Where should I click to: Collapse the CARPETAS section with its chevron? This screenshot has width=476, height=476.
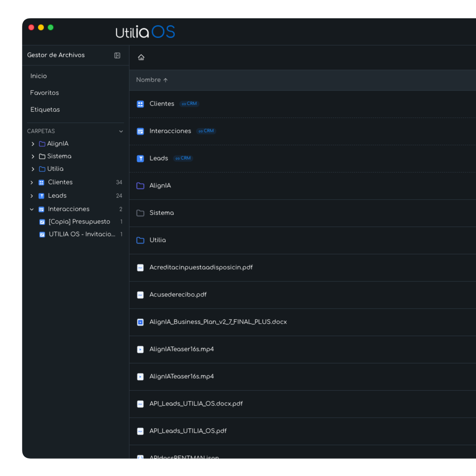click(121, 131)
